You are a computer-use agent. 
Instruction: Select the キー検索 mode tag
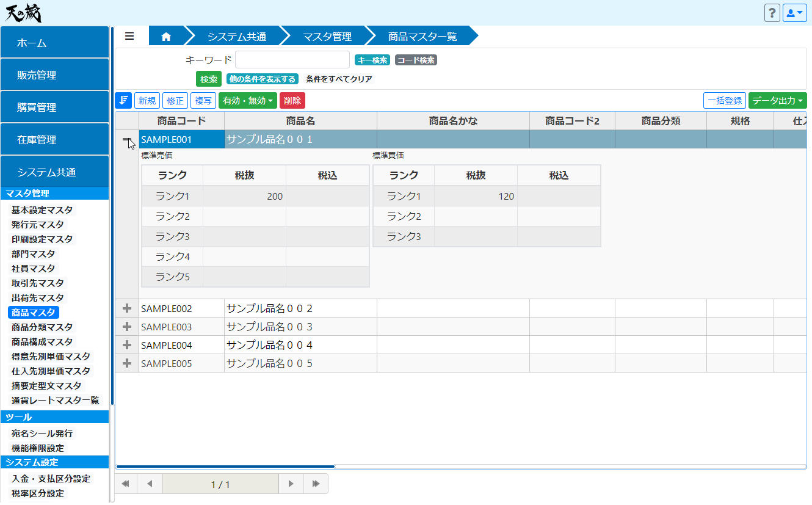372,60
